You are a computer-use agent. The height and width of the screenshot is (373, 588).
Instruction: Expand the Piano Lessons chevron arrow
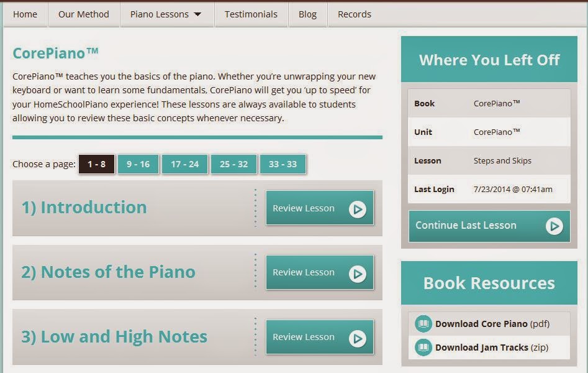click(x=198, y=13)
